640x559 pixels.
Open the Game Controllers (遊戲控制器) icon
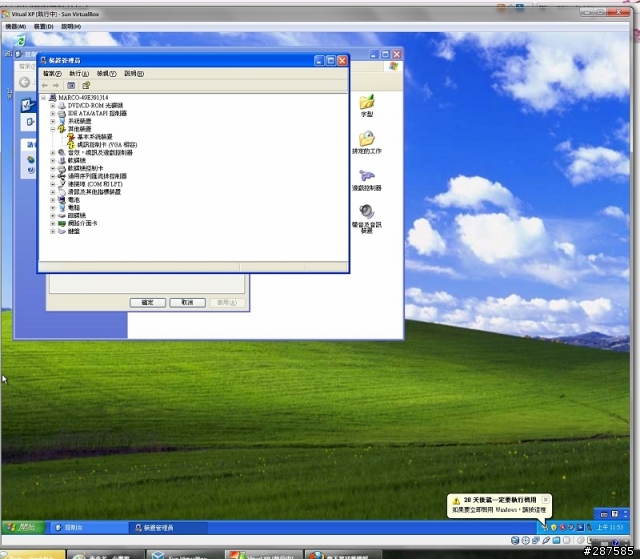pos(367,175)
